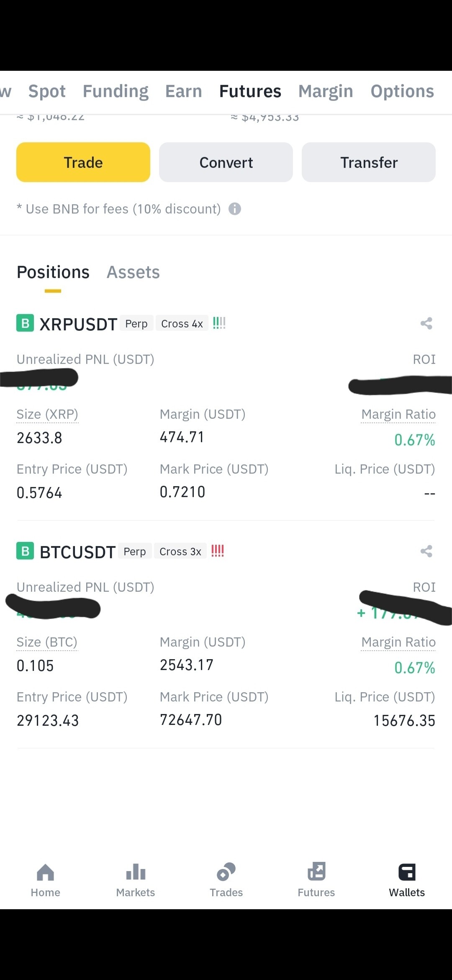Viewport: 452px width, 980px height.
Task: Switch to the Margin wallet tab
Action: (326, 91)
